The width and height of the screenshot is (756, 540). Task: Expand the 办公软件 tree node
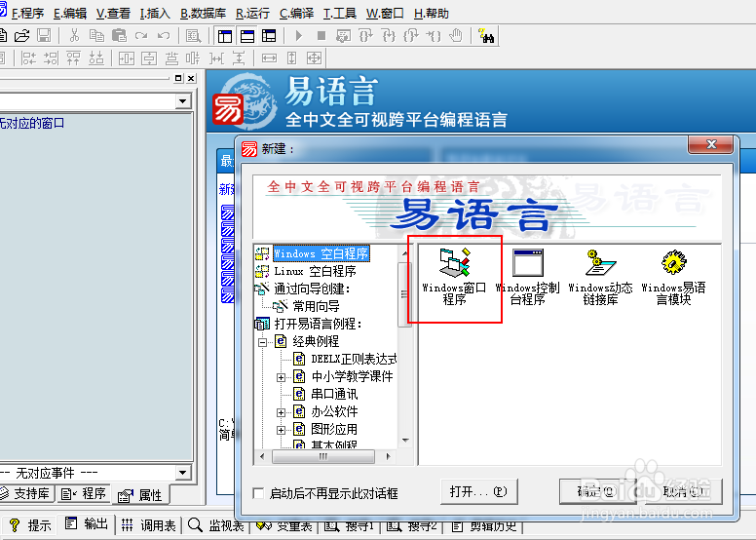pos(282,412)
